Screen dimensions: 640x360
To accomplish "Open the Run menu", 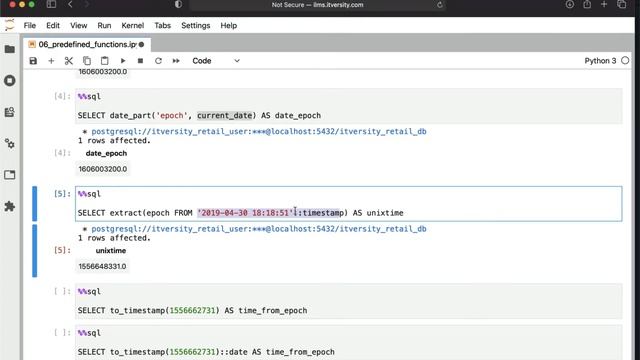I will tap(104, 25).
